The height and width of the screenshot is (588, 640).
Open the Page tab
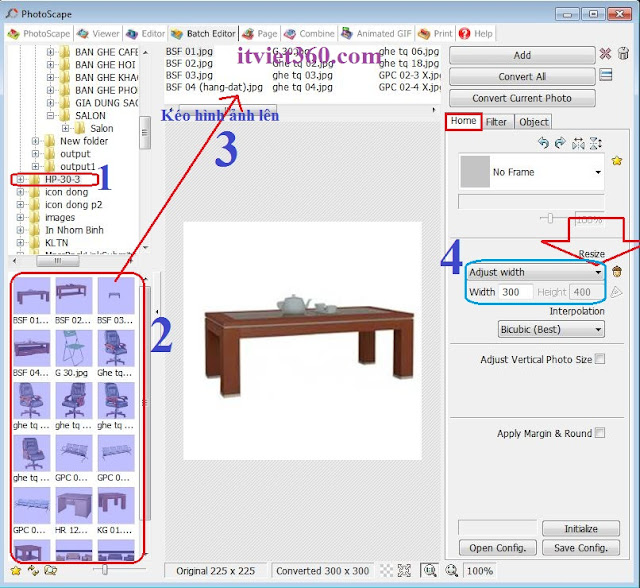point(260,34)
